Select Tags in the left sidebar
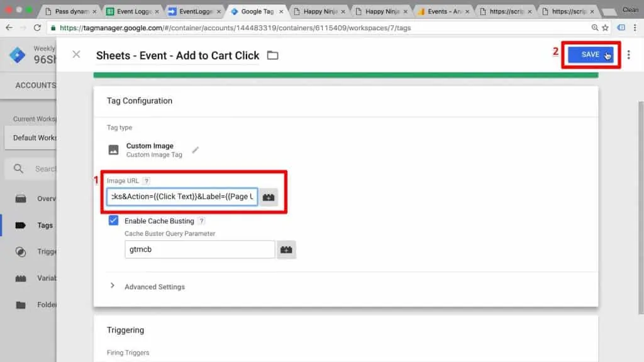 pos(36,225)
